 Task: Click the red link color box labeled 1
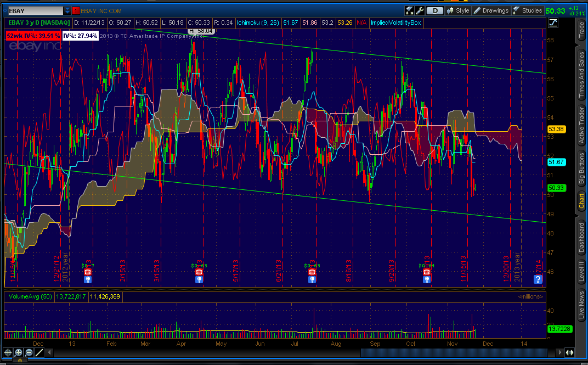tap(75, 11)
